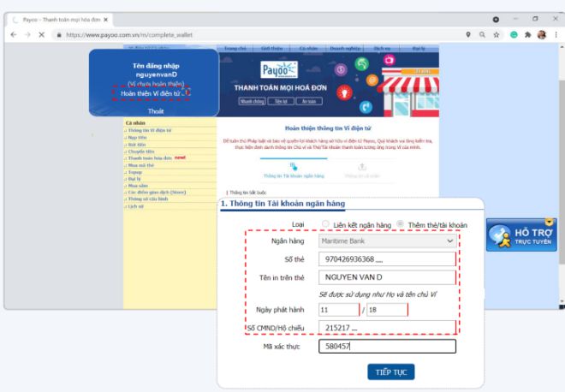The image size is (565, 392).
Task: Open Thanh toán hóa đơn in the sidebar
Action: pos(150,158)
